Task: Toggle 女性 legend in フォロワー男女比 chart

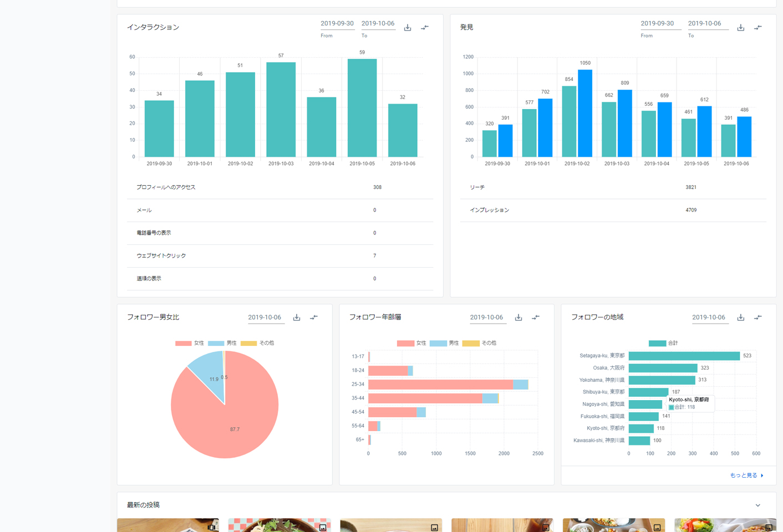Action: point(190,343)
